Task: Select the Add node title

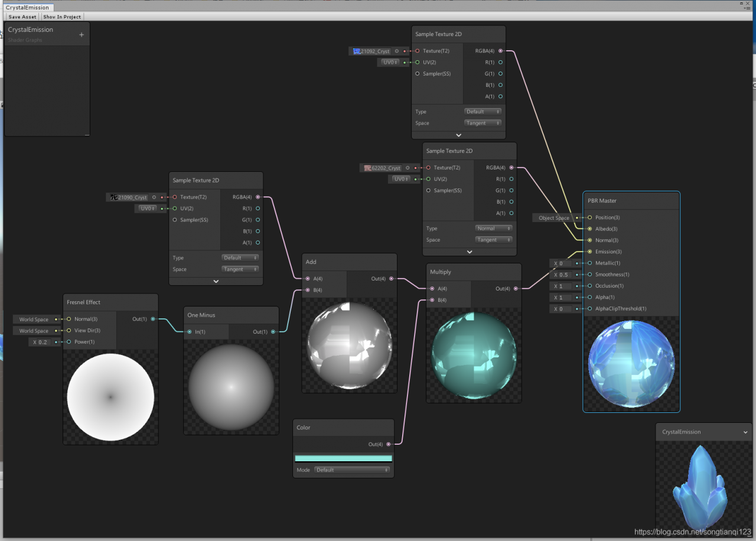Action: tap(311, 262)
